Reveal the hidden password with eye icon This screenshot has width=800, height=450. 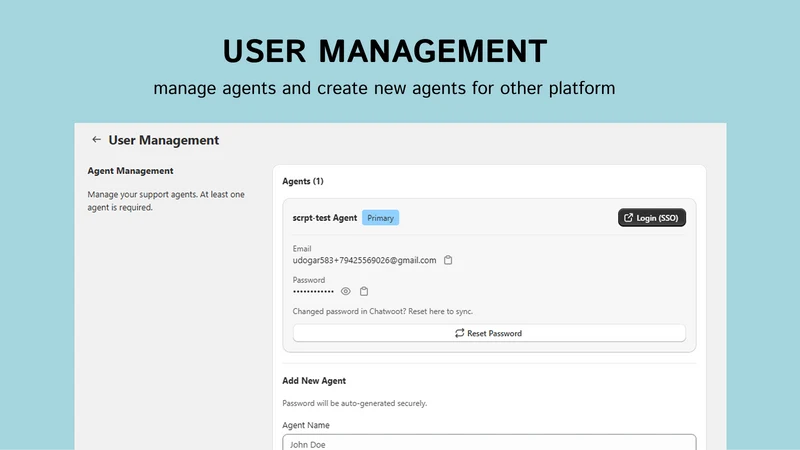345,291
